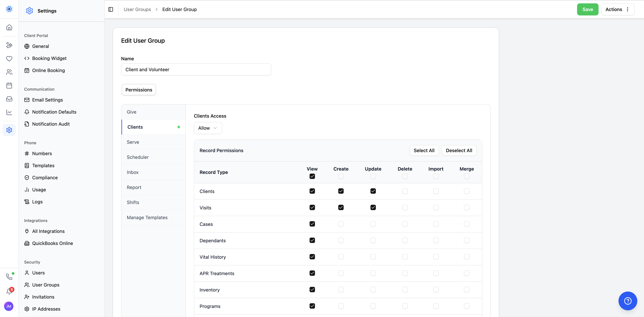Switch to the Serve tab
Screen dimensions: 644x317
pos(133,142)
